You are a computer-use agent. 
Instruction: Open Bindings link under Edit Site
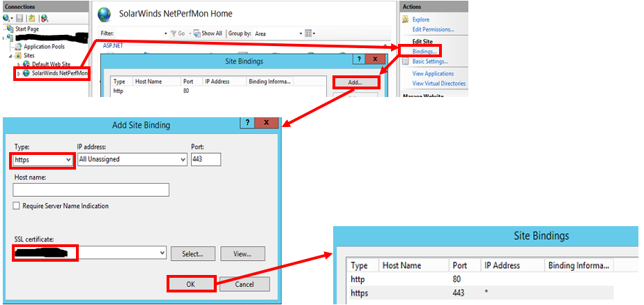pos(424,52)
